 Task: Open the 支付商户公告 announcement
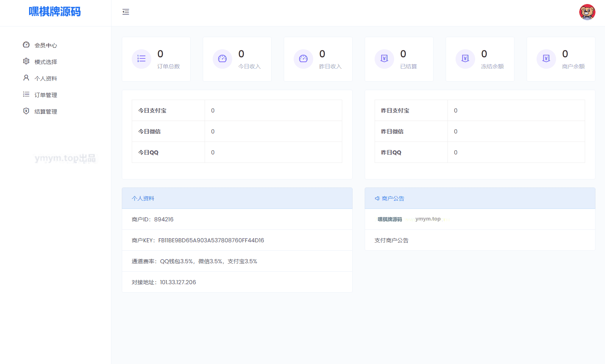pos(392,240)
